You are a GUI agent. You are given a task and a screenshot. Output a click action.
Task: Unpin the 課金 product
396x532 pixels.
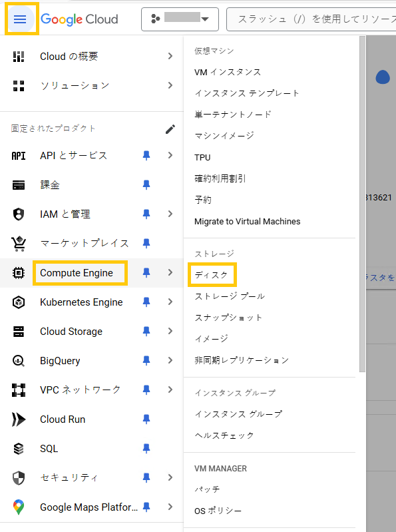point(146,185)
